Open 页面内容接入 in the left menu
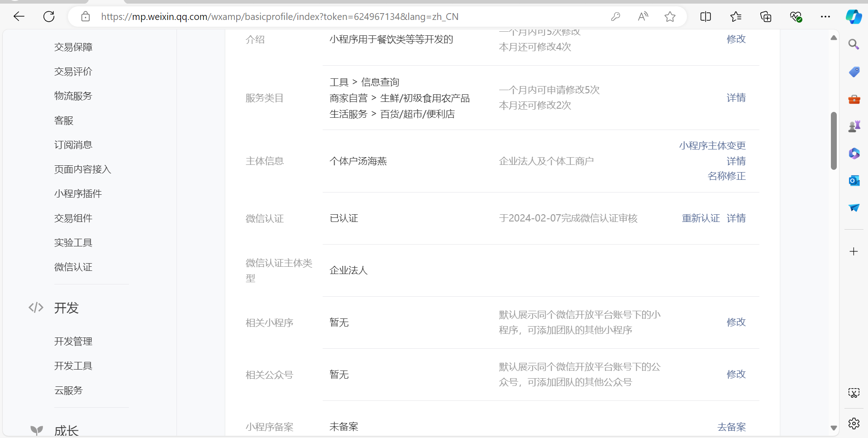868x438 pixels. tap(83, 169)
